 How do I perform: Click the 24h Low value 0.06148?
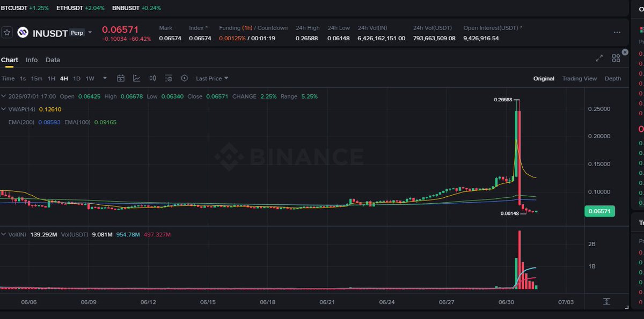coord(339,38)
